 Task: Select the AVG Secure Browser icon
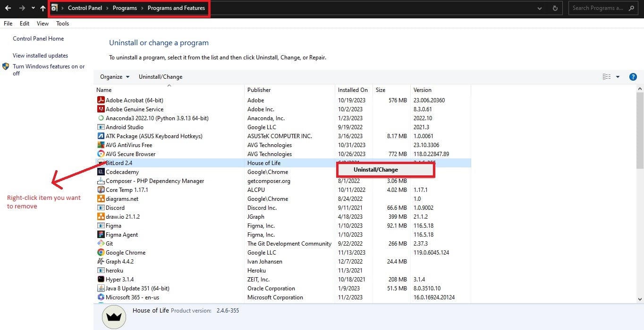(x=101, y=154)
